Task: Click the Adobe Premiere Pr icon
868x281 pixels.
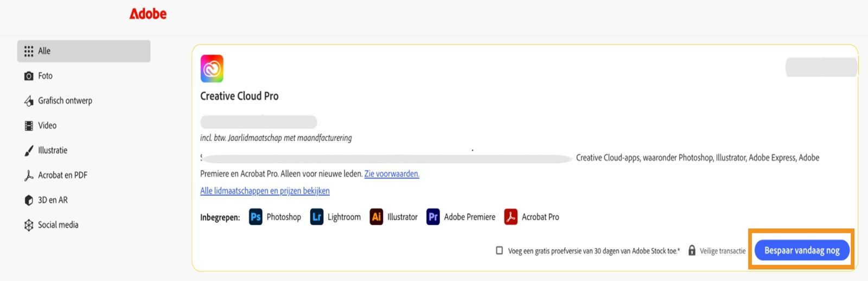Action: (433, 217)
